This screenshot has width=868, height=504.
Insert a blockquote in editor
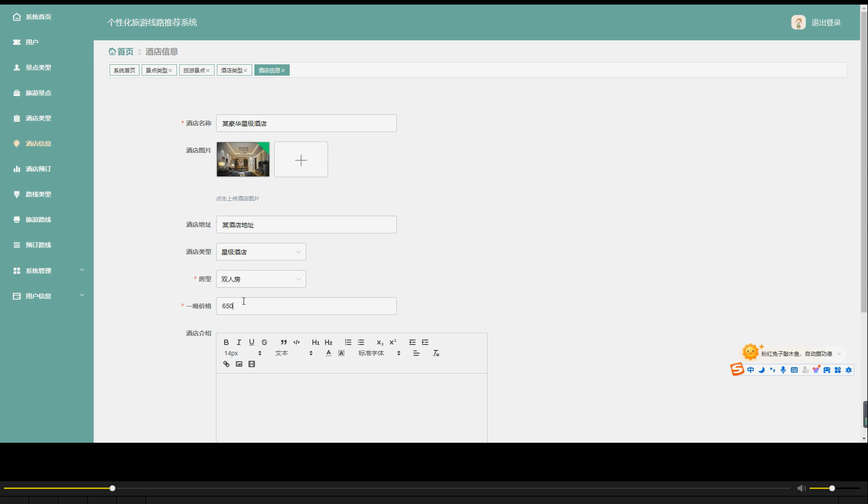pyautogui.click(x=283, y=342)
